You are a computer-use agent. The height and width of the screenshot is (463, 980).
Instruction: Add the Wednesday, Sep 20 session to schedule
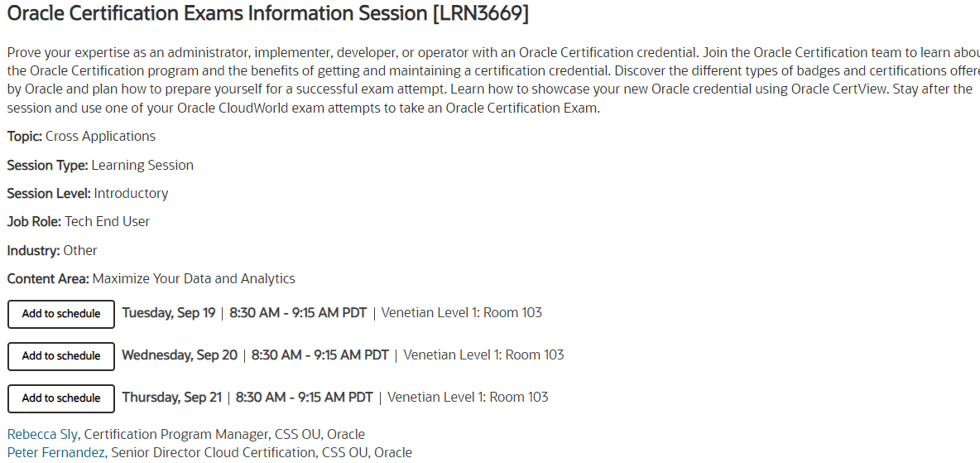61,356
